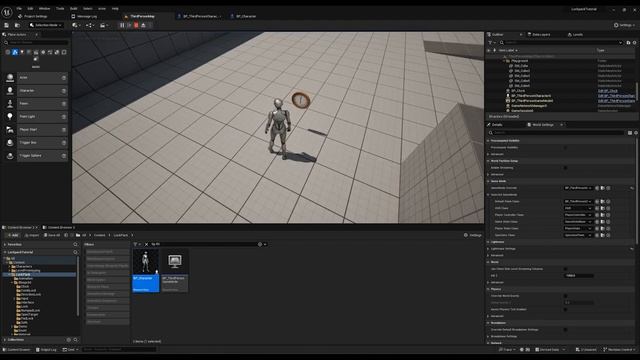This screenshot has width=640, height=360.
Task: Open the Edit BP_Clock link in the Outliner
Action: [x=608, y=91]
